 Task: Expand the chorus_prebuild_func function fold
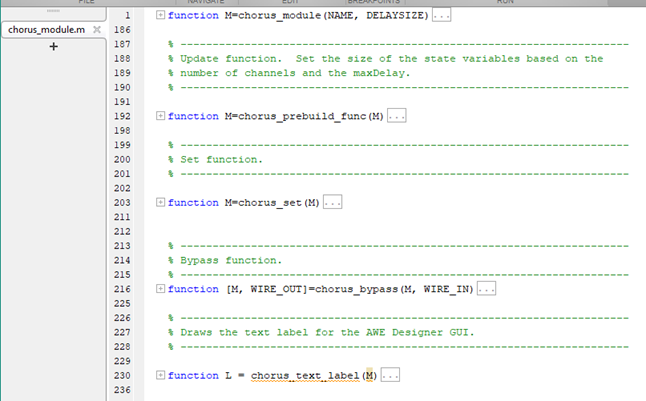point(162,116)
